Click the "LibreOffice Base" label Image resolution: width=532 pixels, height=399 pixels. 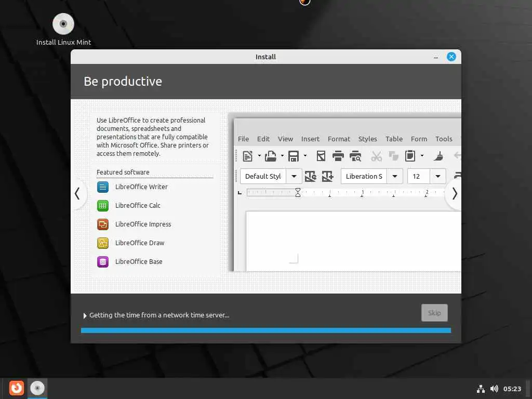pyautogui.click(x=139, y=262)
